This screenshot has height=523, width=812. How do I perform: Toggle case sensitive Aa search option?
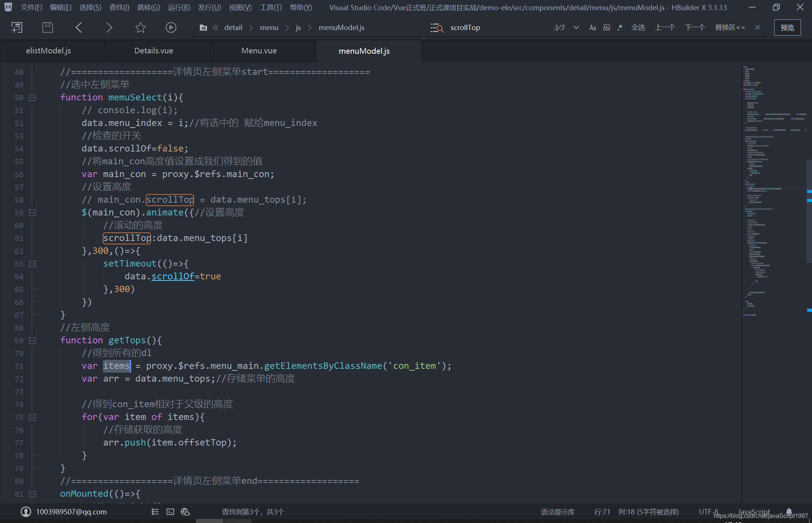(x=592, y=27)
